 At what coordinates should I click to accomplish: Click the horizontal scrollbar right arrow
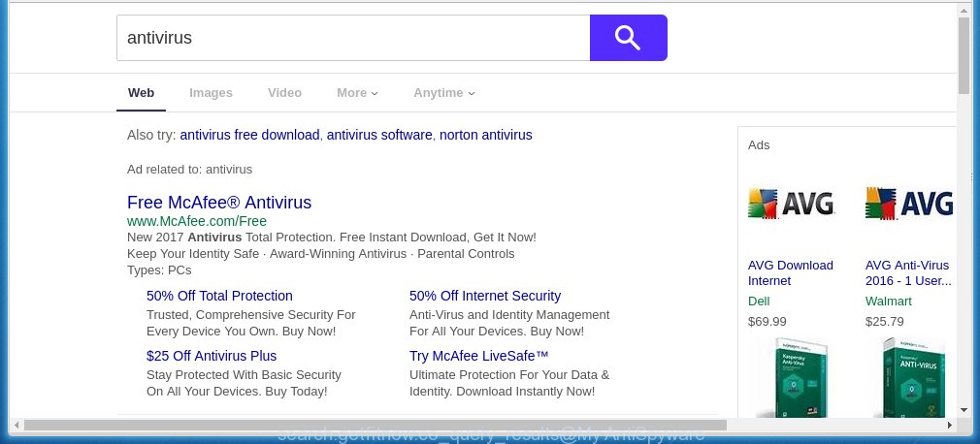tap(949, 426)
